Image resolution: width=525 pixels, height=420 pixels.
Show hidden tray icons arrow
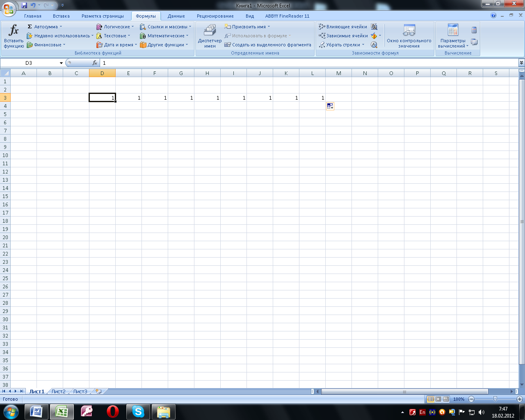pyautogui.click(x=402, y=412)
